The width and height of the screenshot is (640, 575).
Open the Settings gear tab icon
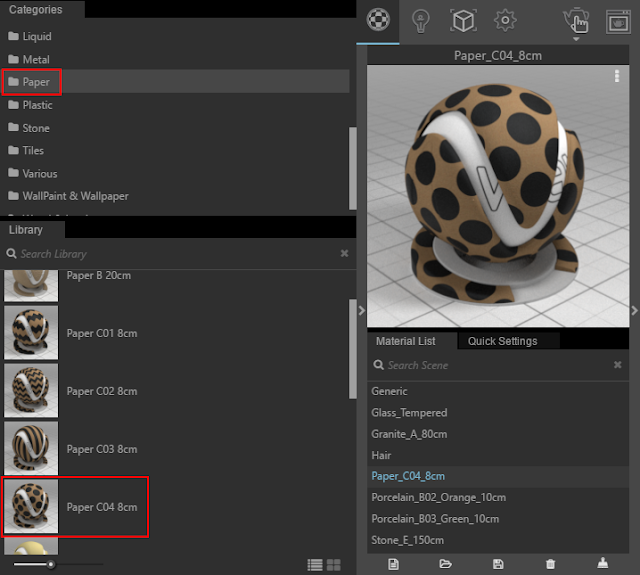coord(505,20)
